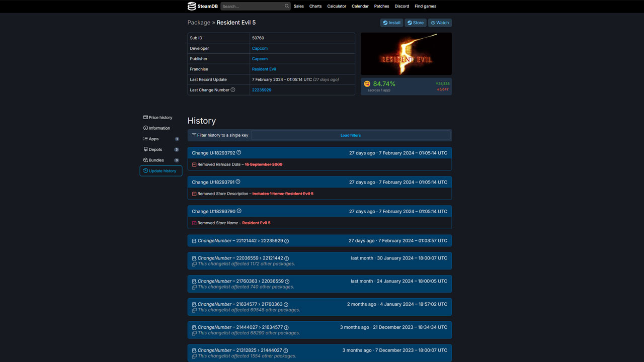Click help icon next to Change U:18293791
This screenshot has width=644, height=362.
tap(238, 182)
